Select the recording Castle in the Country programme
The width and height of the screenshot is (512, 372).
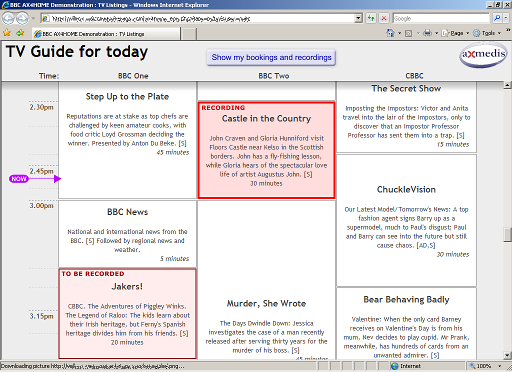(x=266, y=150)
